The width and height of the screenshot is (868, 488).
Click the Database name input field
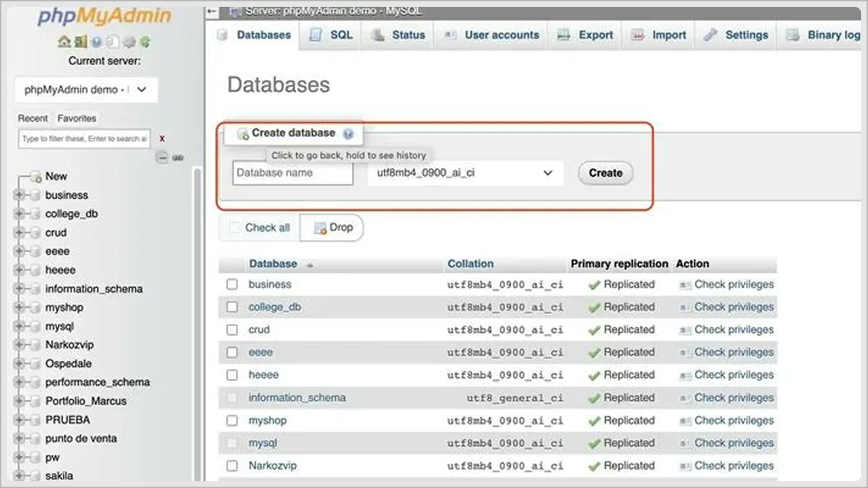tap(293, 173)
